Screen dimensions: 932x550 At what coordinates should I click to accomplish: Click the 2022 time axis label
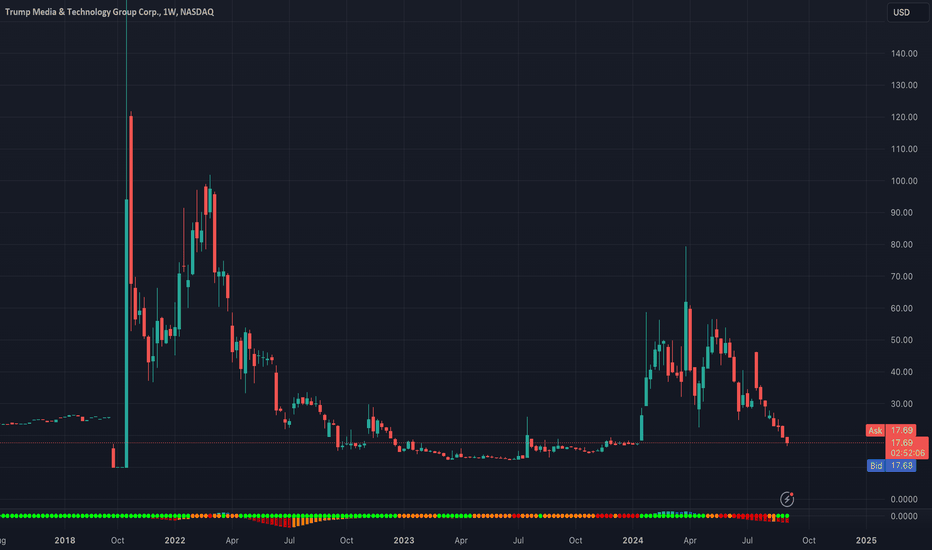pyautogui.click(x=175, y=540)
